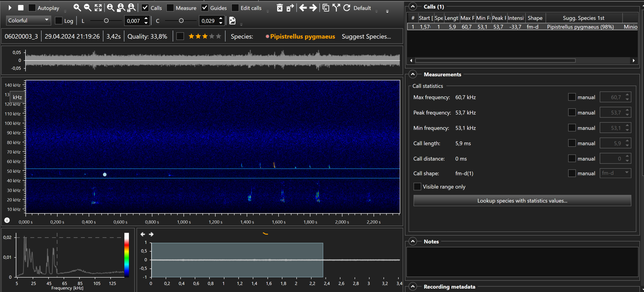The image size is (644, 292).
Task: Click the circular reset arrow icon
Action: click(x=347, y=8)
